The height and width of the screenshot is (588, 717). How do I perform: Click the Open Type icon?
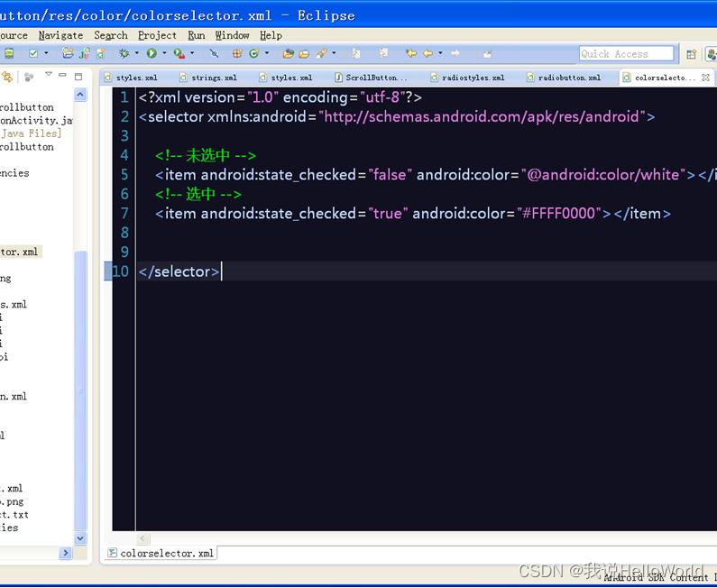point(288,53)
